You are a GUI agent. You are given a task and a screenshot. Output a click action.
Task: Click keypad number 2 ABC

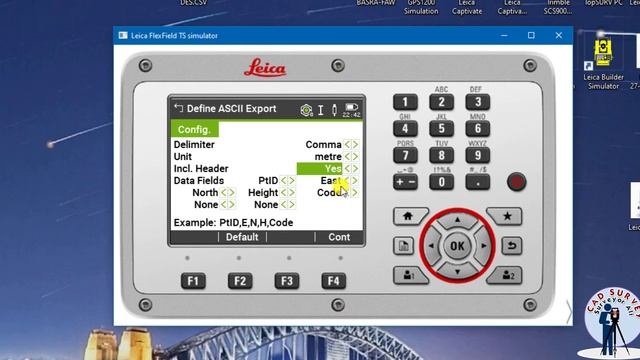[x=441, y=102]
